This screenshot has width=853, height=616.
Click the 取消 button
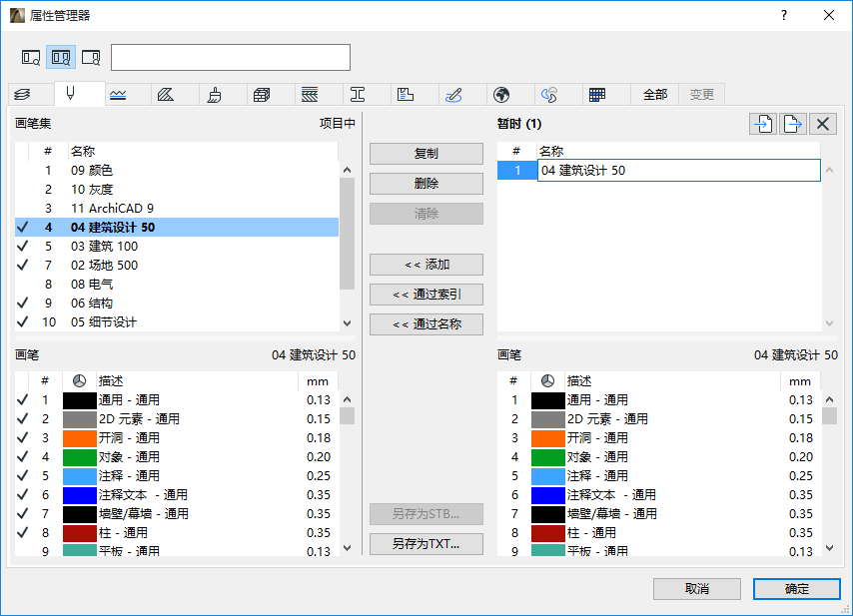pos(697,589)
